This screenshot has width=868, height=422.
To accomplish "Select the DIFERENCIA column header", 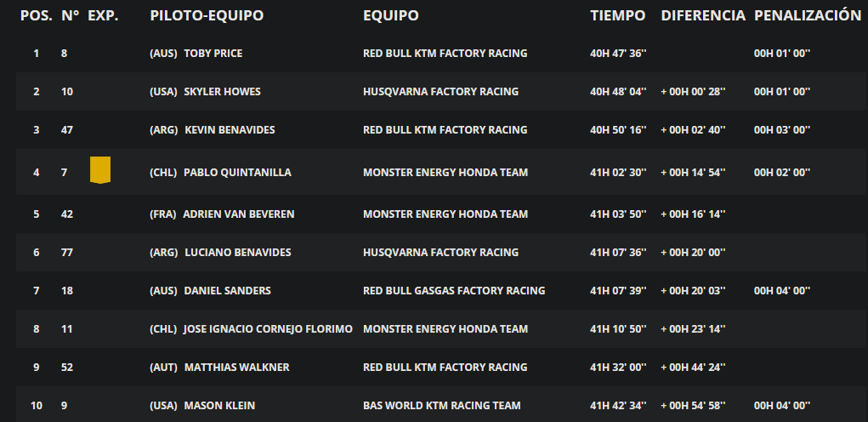I will (x=703, y=15).
